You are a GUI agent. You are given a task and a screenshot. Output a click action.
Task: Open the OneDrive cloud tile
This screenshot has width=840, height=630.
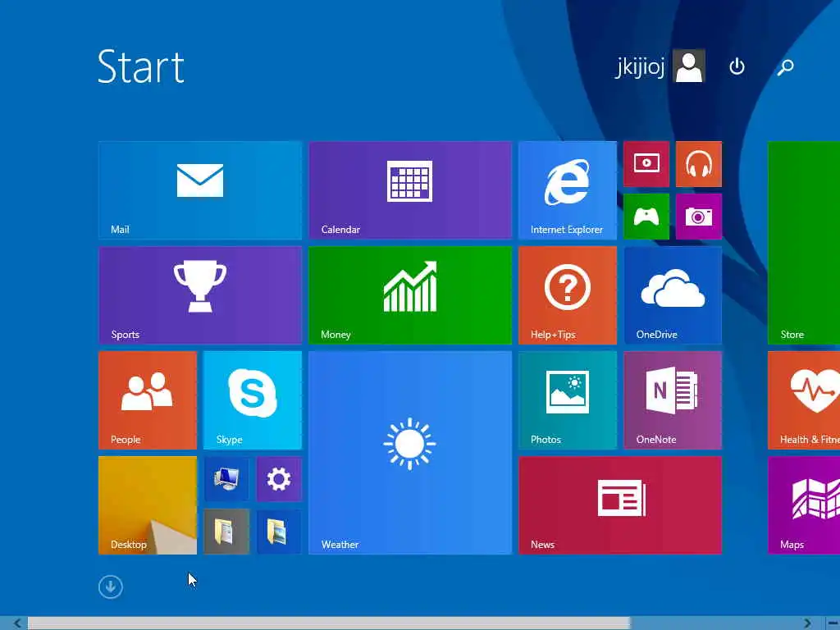tap(673, 294)
